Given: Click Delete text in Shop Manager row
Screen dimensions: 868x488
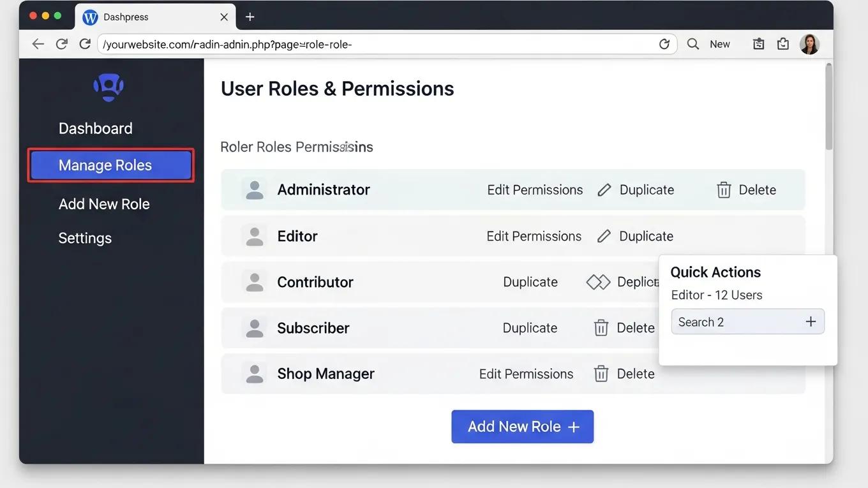Looking at the screenshot, I should point(636,374).
